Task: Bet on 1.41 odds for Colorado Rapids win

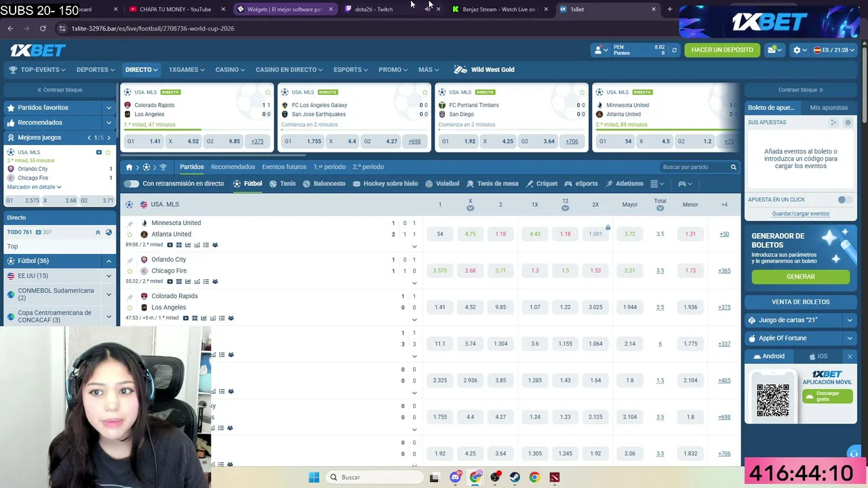Action: (x=440, y=307)
